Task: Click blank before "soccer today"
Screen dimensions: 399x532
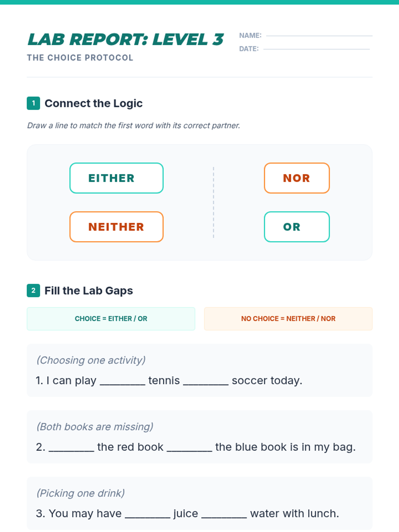Action: coord(205,381)
